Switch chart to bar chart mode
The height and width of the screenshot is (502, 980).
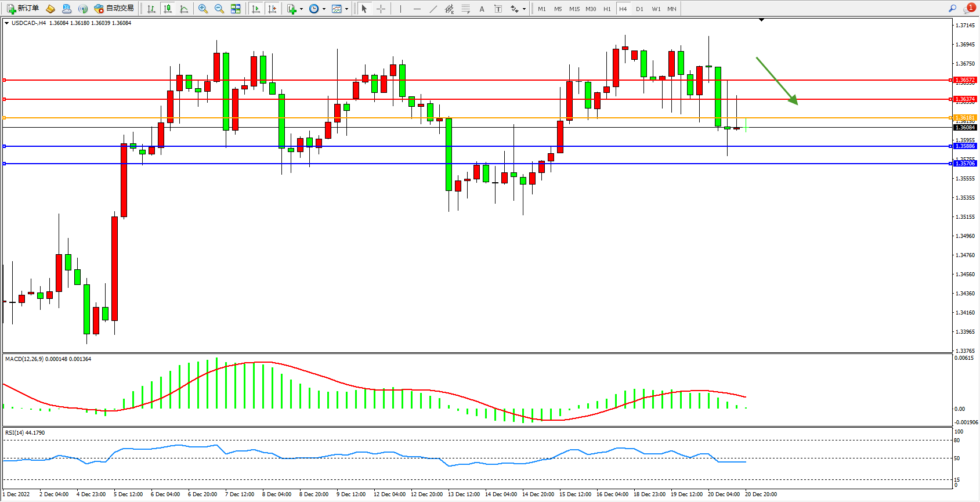[x=151, y=9]
